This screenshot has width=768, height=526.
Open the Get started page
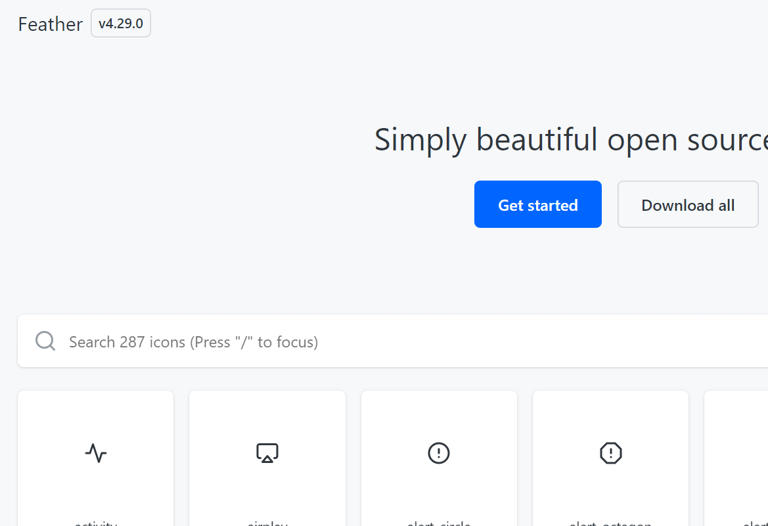tap(538, 204)
